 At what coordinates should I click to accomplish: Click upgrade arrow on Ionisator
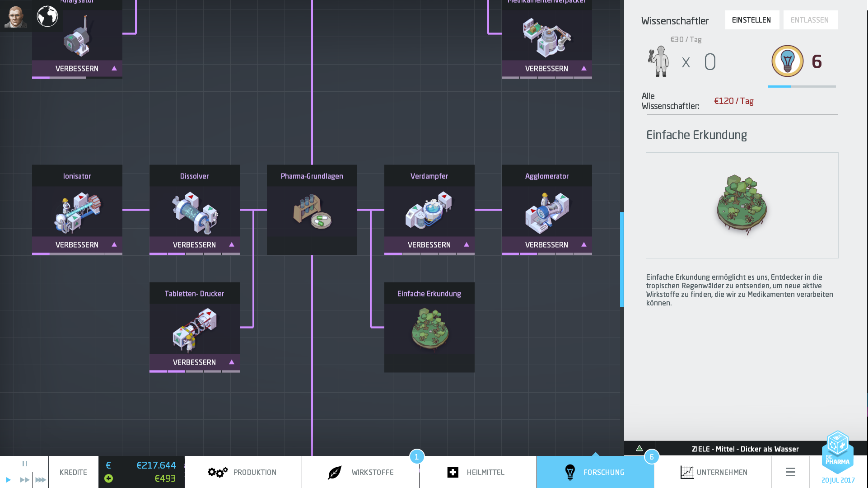114,245
